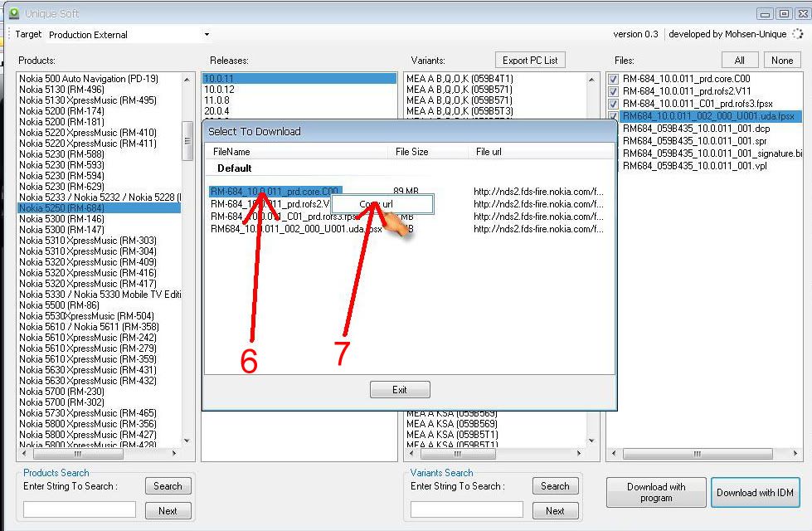Select Nokia 5330 Mobile TV Edition product
The image size is (812, 531).
pyautogui.click(x=100, y=295)
